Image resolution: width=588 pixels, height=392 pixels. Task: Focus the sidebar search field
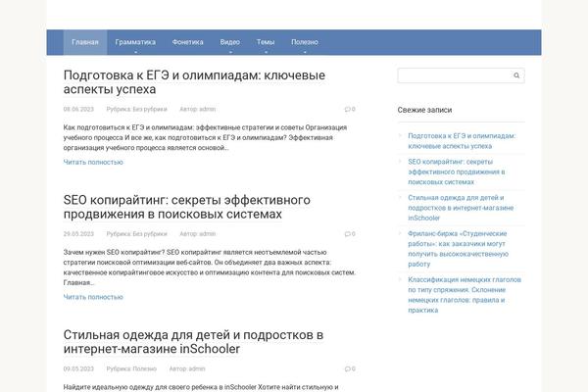tap(461, 75)
